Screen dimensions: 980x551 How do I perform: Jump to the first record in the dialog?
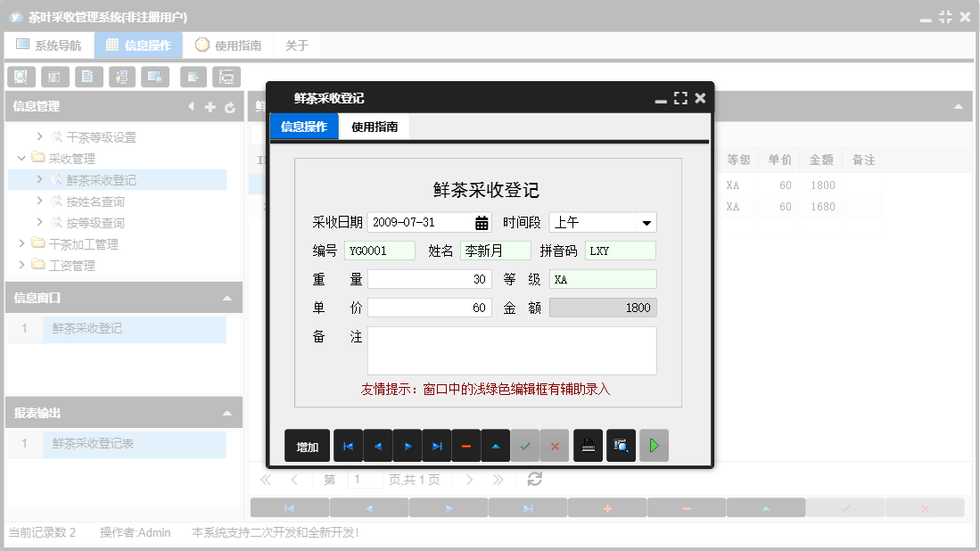coord(348,445)
